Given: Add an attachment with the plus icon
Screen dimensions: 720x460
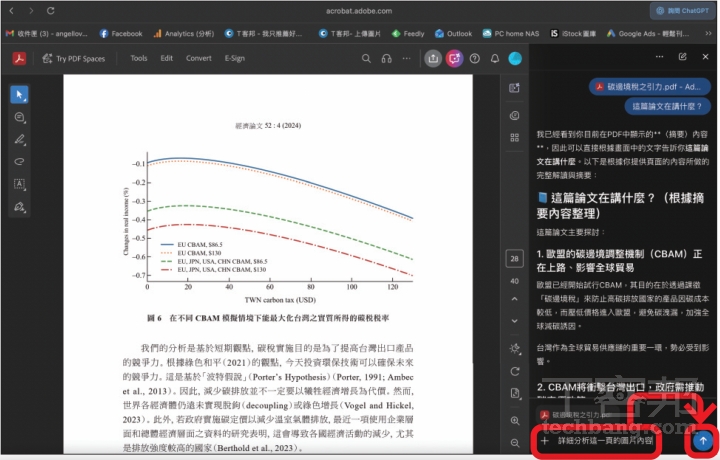Looking at the screenshot, I should tap(544, 441).
